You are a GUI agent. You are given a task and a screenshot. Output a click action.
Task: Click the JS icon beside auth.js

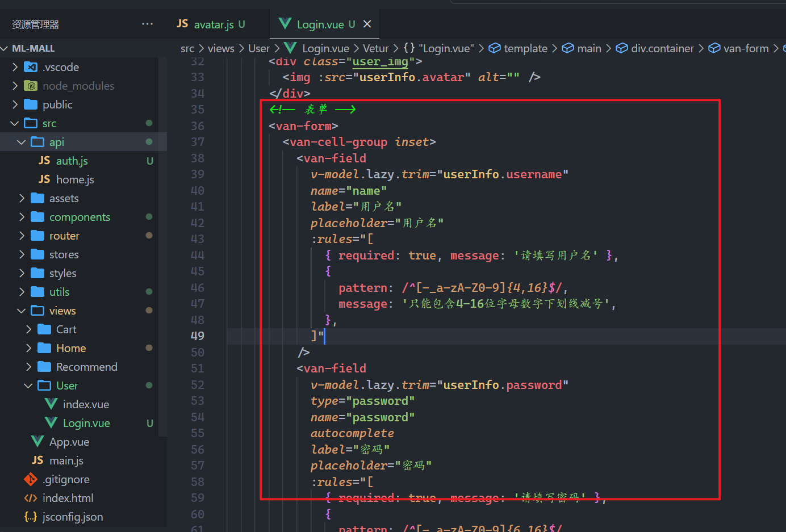pyautogui.click(x=44, y=161)
